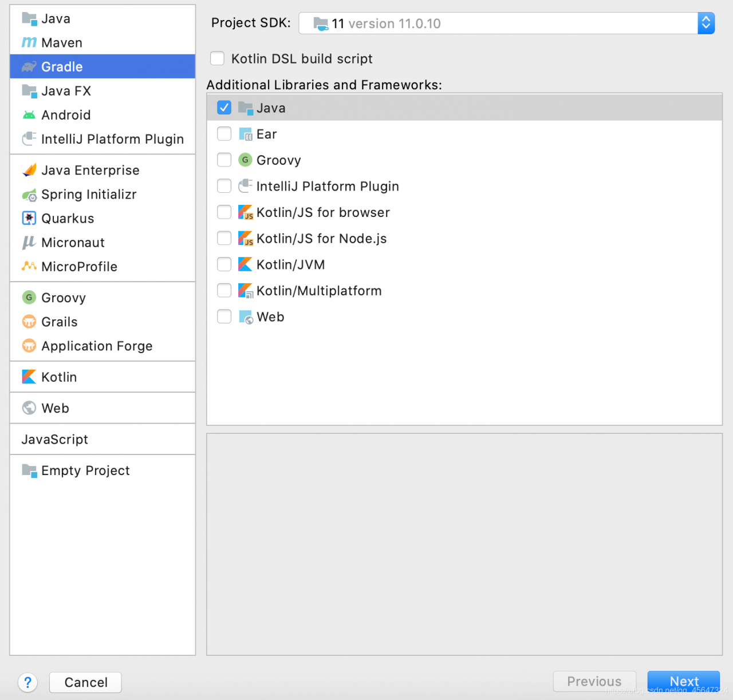This screenshot has height=700, width=733.
Task: Click the Web framework icon in libraries list
Action: click(x=246, y=317)
